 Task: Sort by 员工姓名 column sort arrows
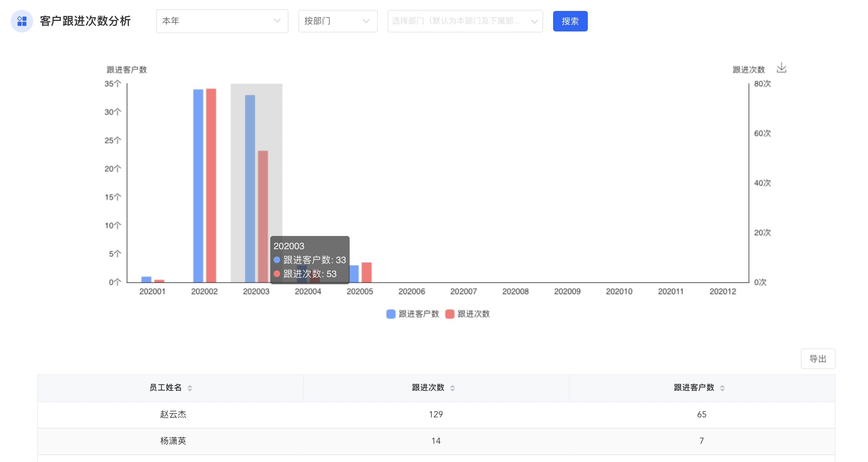pos(190,388)
